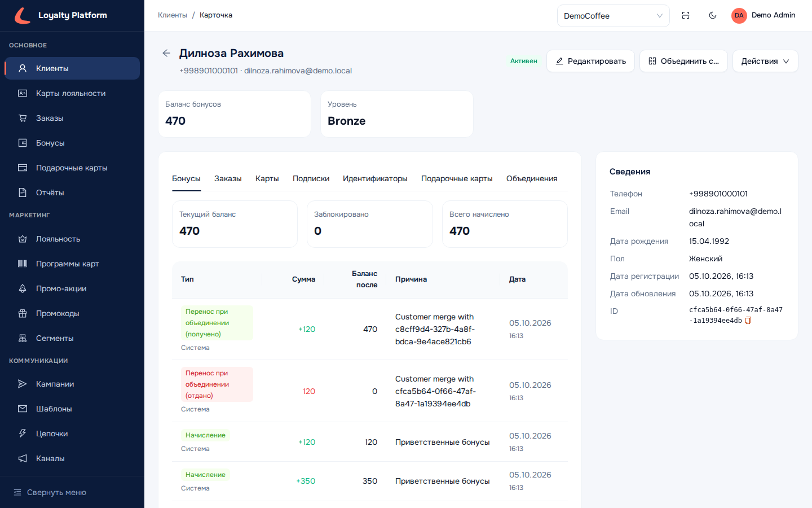Go back using the arrow beside Дилноза Рахимова
Screen dimensions: 812x508
[166, 53]
